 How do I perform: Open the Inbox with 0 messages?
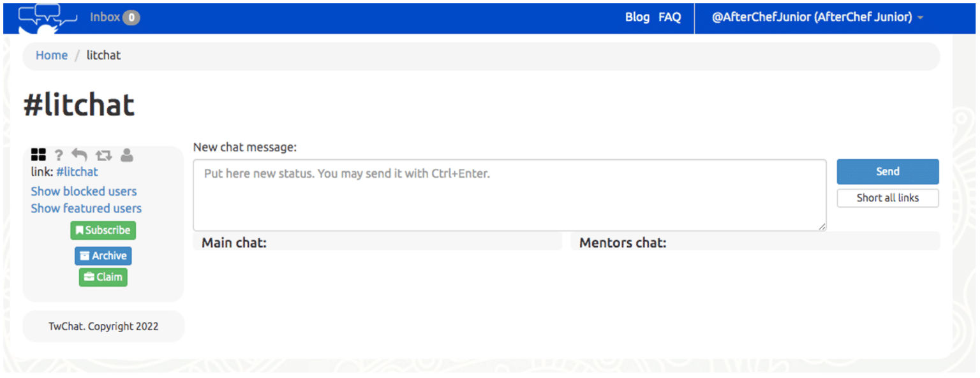115,17
